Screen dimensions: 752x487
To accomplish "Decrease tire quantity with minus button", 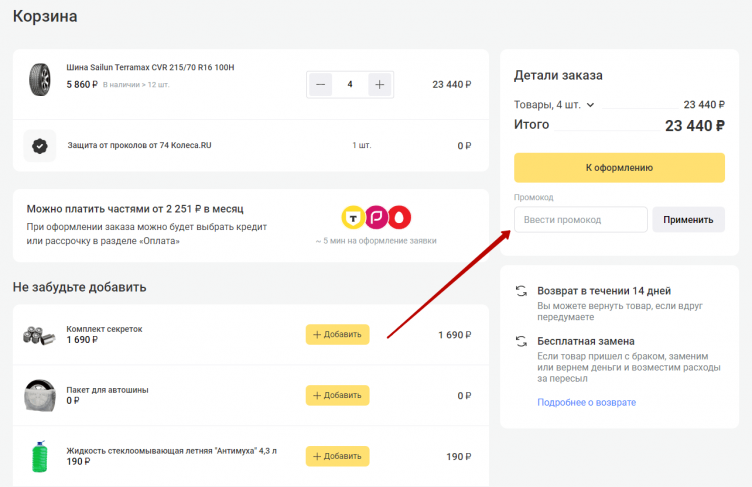I will pos(320,84).
